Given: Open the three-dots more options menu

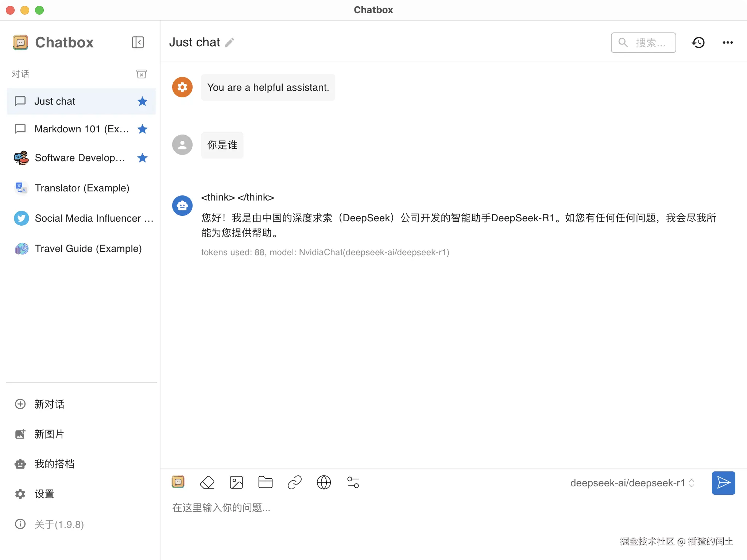Looking at the screenshot, I should coord(728,43).
